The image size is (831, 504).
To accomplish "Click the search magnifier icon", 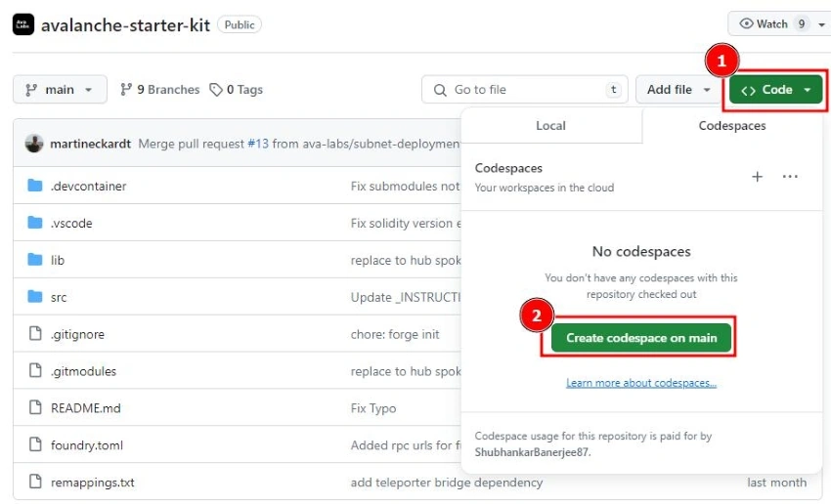I will (x=440, y=90).
